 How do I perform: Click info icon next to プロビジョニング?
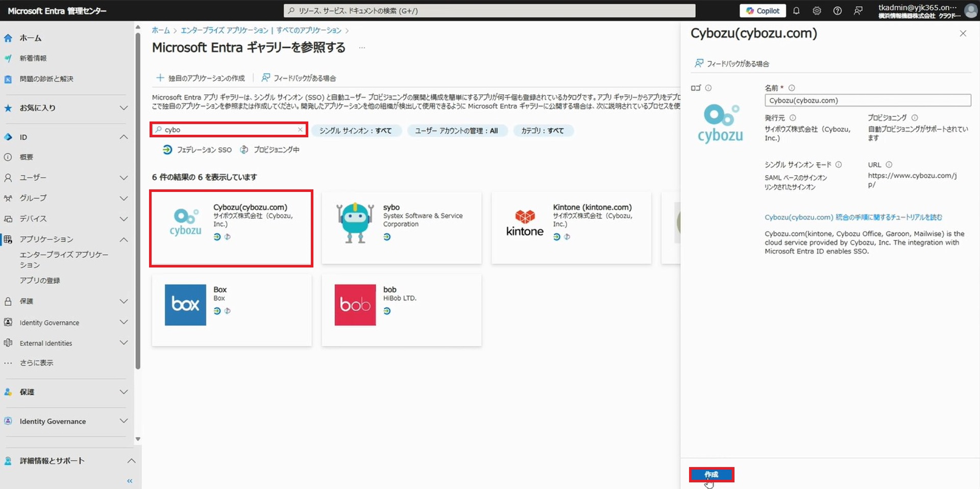915,118
